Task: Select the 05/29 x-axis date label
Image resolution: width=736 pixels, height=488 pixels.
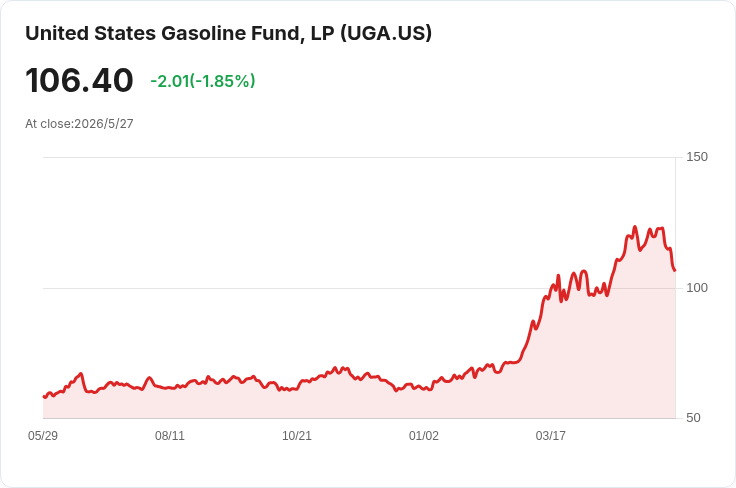Action: [43, 436]
